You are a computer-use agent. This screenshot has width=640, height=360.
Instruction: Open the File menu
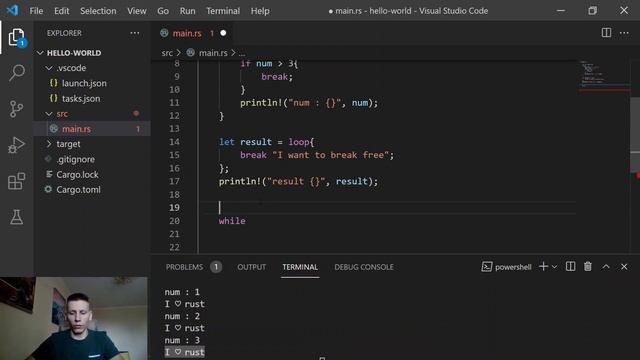pyautogui.click(x=36, y=11)
